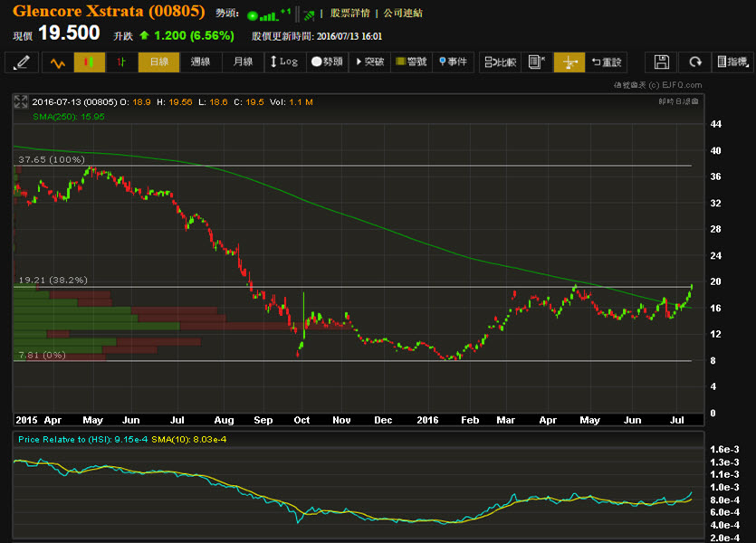Screen dimensions: 756x543
Task: Expand the chart with the fullscreen icon
Action: click(21, 101)
